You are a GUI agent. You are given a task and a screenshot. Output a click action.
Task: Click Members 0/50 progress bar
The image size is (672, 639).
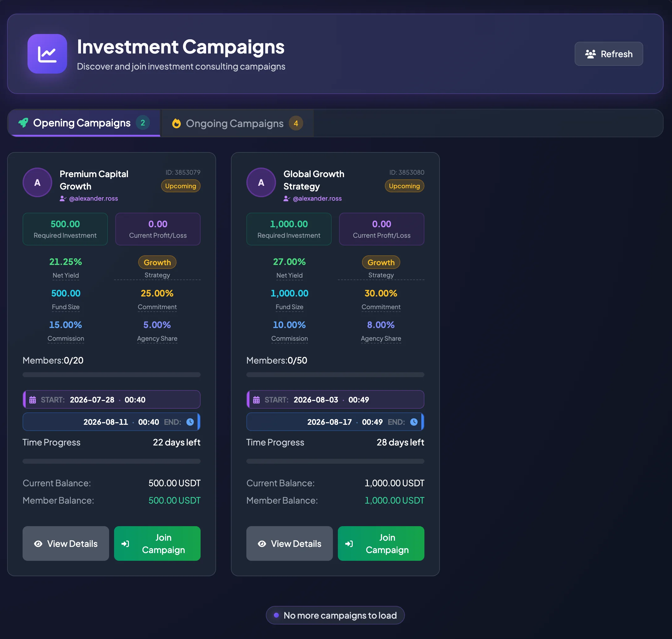pyautogui.click(x=335, y=375)
